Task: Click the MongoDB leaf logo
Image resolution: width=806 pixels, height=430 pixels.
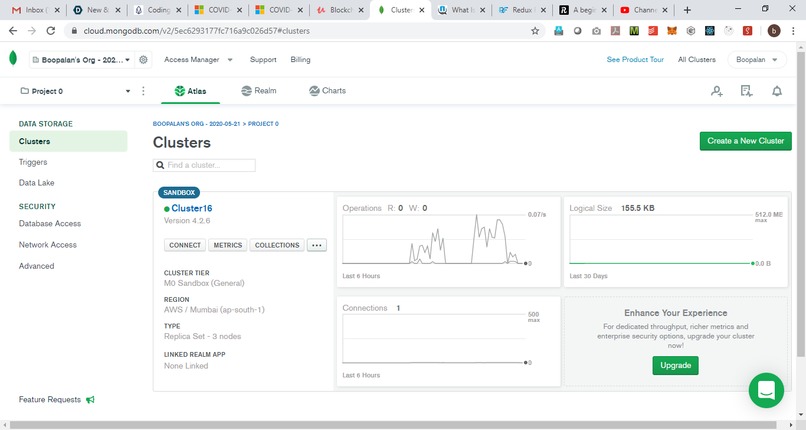Action: tap(13, 59)
